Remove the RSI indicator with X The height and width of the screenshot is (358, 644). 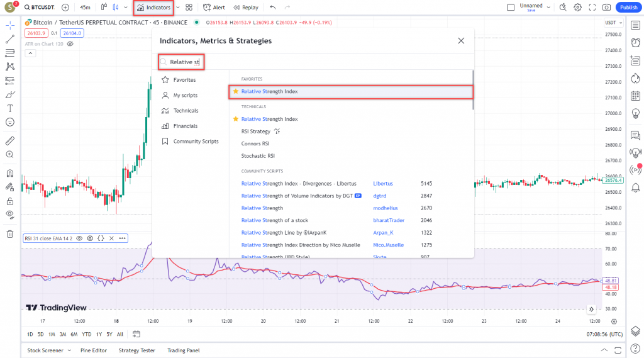tap(111, 238)
